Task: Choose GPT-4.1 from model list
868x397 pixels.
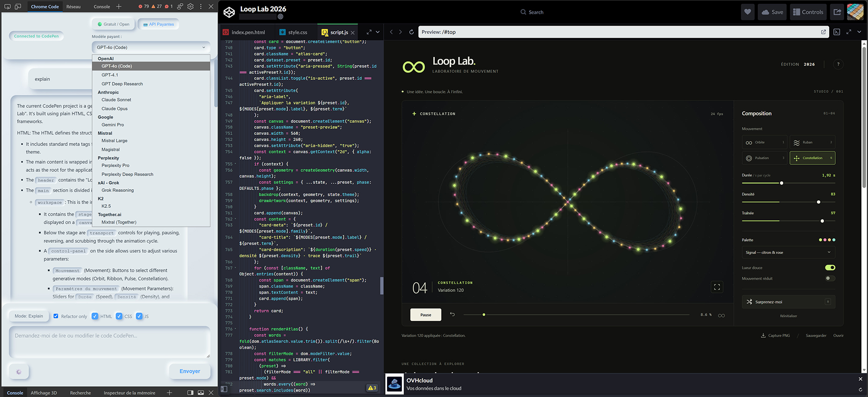Action: (151, 75)
